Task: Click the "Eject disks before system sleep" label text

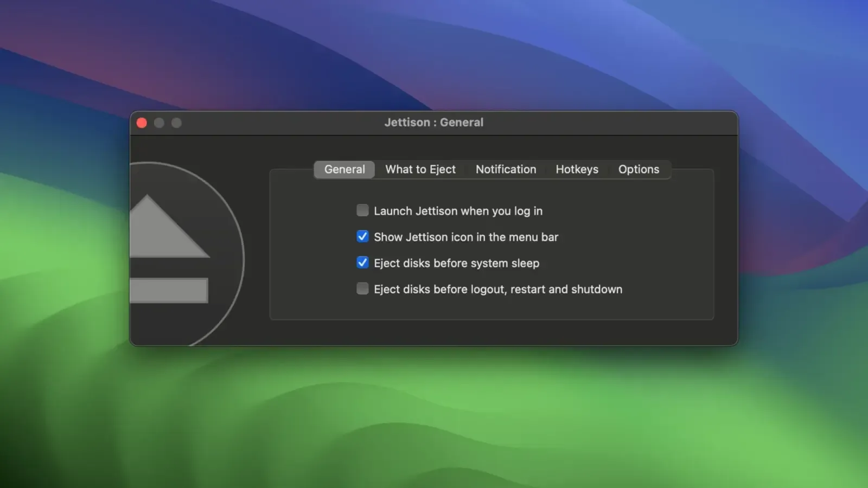Action: tap(456, 263)
